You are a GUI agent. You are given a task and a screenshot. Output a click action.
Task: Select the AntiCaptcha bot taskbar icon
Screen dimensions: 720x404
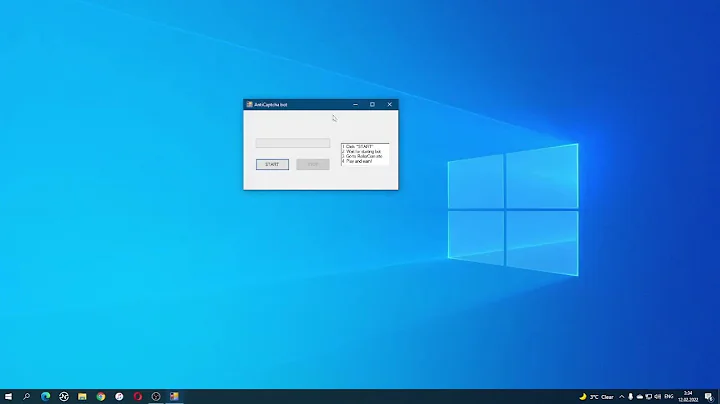click(174, 396)
